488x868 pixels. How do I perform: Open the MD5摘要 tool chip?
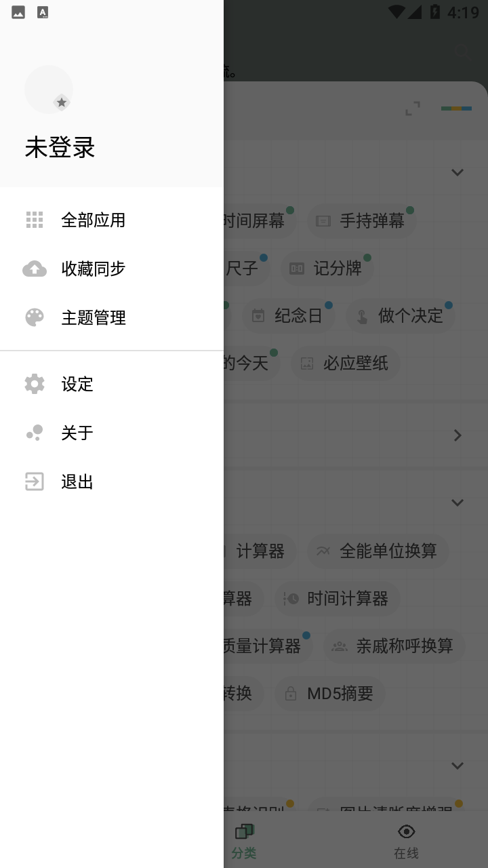tap(330, 693)
